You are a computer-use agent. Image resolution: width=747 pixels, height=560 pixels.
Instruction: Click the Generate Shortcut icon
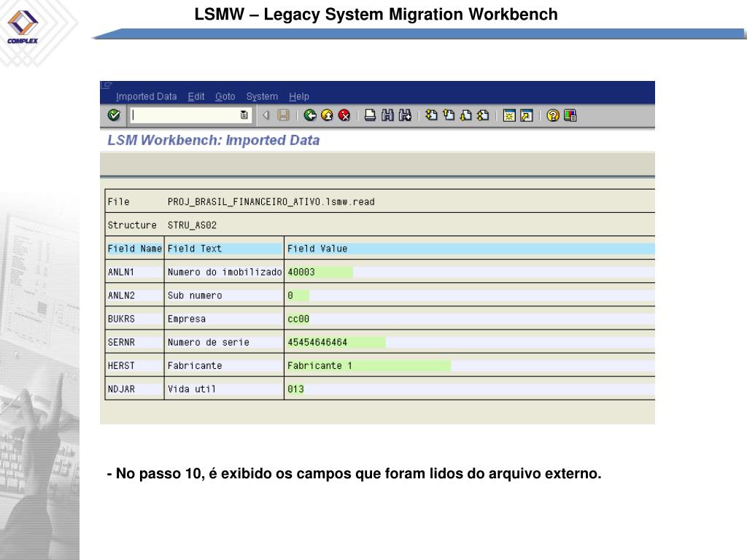(x=527, y=115)
